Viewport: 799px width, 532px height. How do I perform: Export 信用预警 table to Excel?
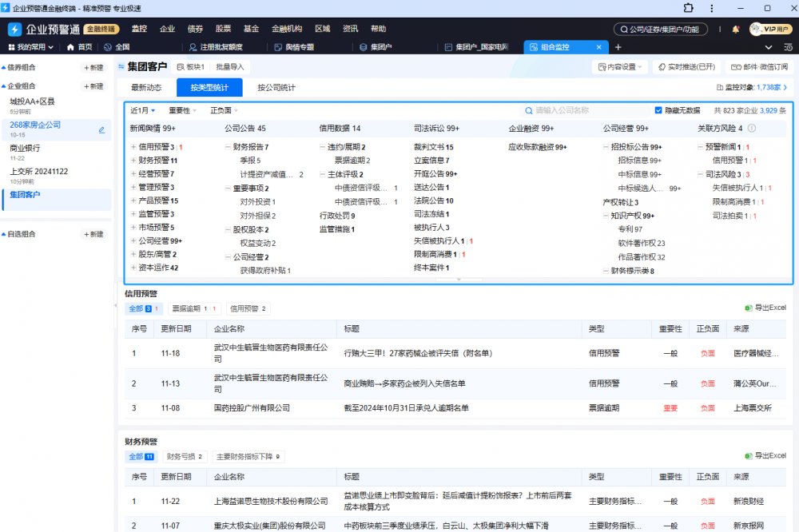click(x=765, y=308)
